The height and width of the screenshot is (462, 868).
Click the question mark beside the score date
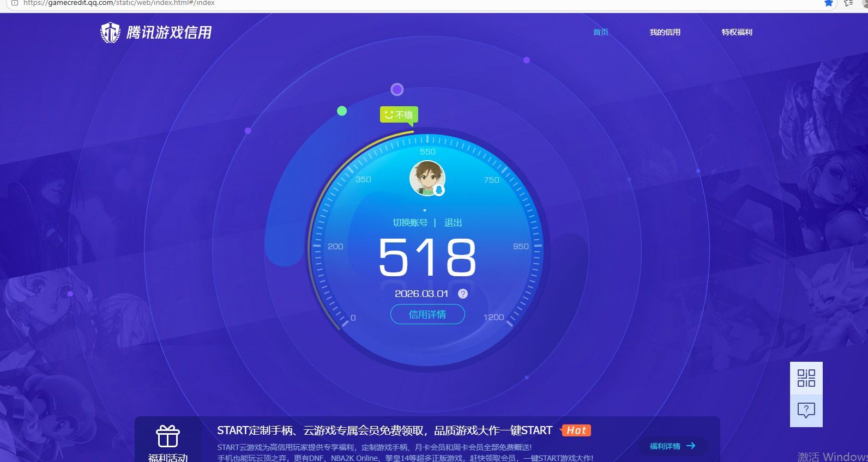(x=463, y=294)
